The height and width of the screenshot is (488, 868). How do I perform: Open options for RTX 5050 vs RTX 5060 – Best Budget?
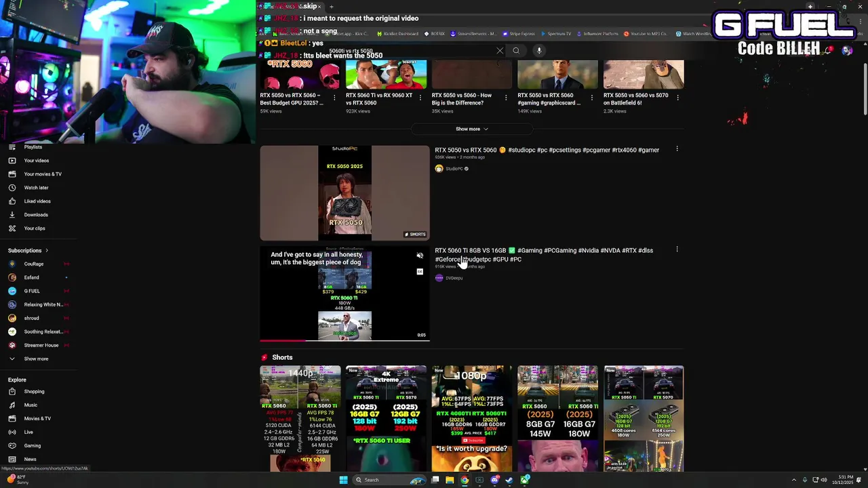coord(334,98)
